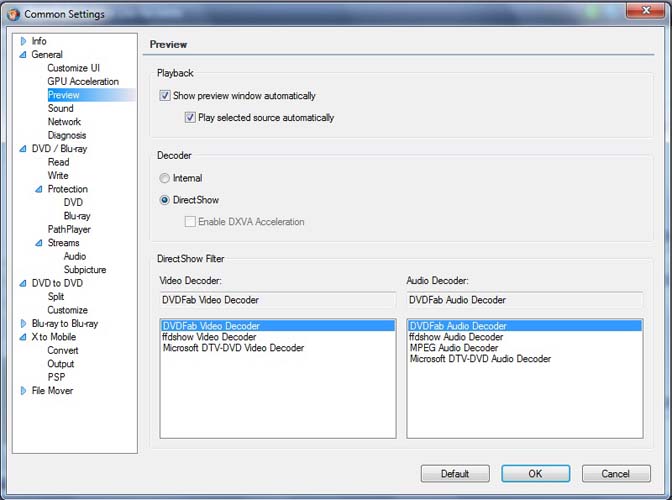This screenshot has width=672, height=500.
Task: Click the Cancel button
Action: point(616,474)
